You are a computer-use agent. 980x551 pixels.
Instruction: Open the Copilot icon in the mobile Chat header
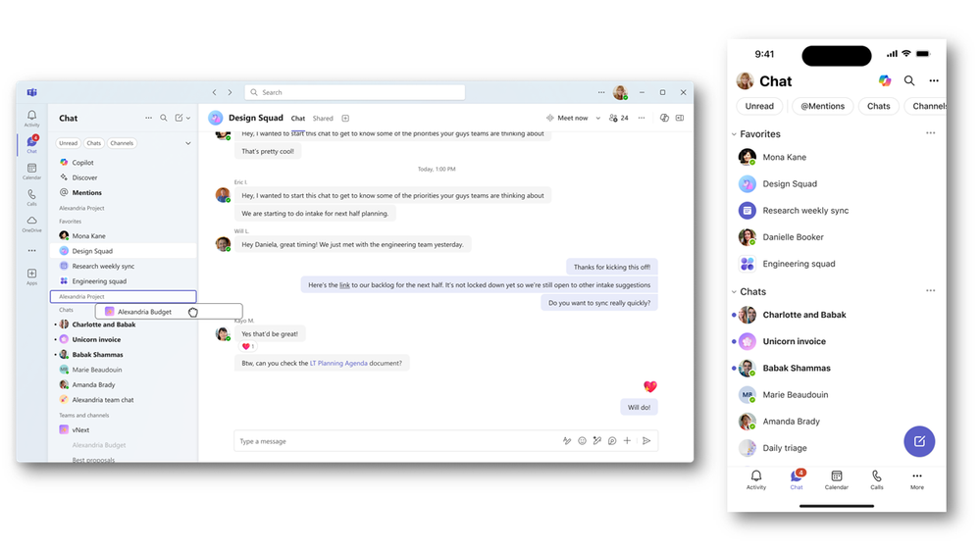[x=885, y=80]
